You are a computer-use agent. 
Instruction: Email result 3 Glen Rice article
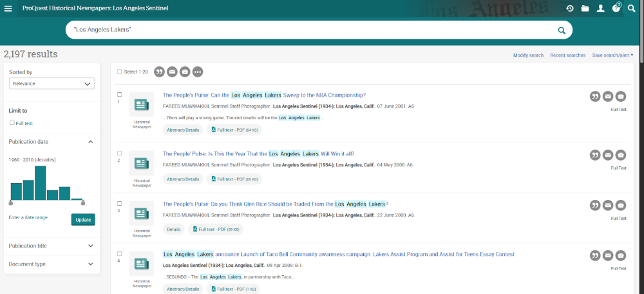point(608,205)
